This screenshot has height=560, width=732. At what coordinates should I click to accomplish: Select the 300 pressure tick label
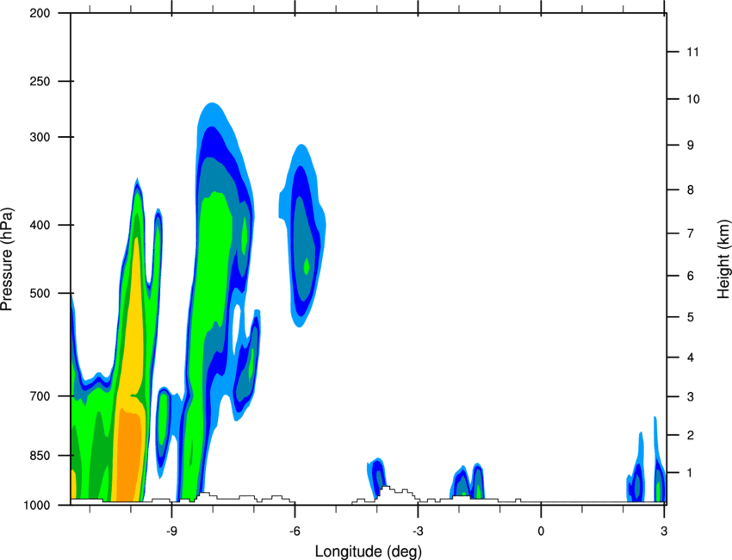(40, 137)
